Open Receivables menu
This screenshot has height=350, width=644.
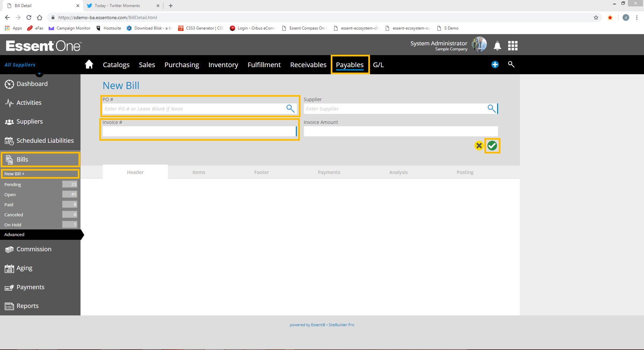308,65
